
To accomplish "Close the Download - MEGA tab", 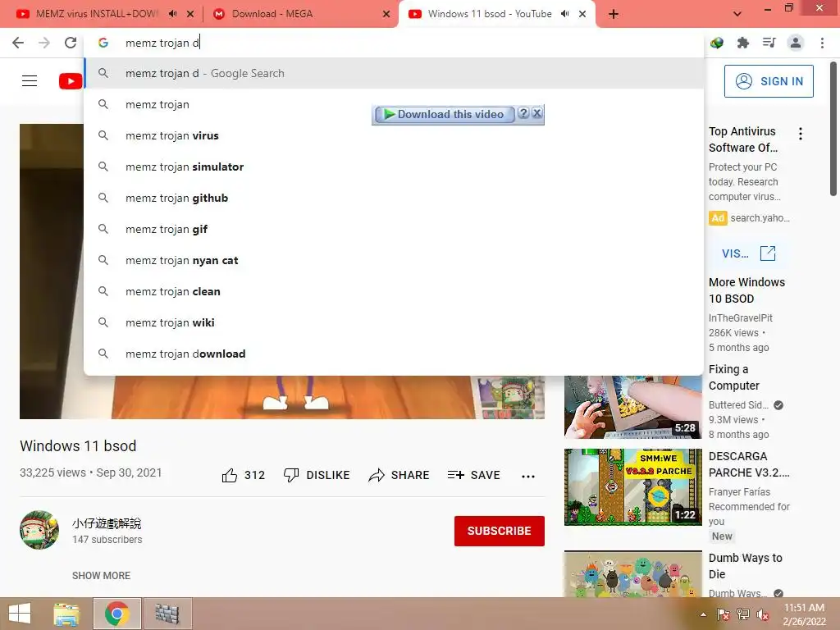I will (x=386, y=14).
